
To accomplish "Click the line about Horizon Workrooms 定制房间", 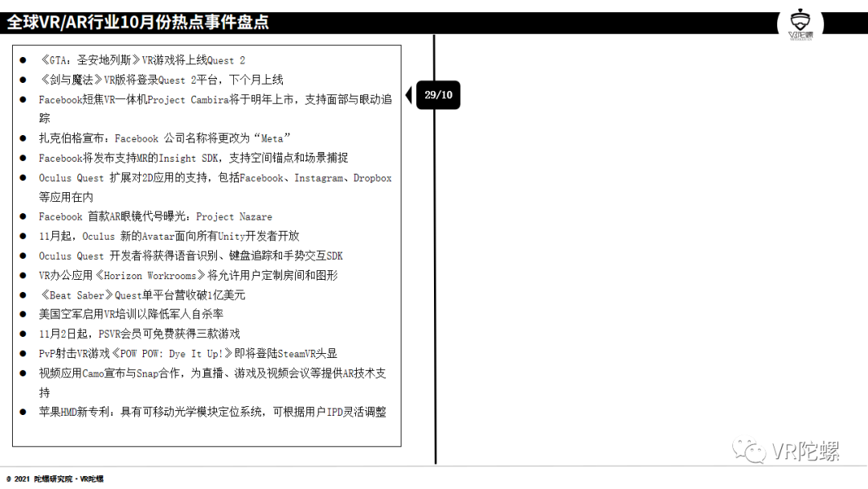I will pos(188,275).
